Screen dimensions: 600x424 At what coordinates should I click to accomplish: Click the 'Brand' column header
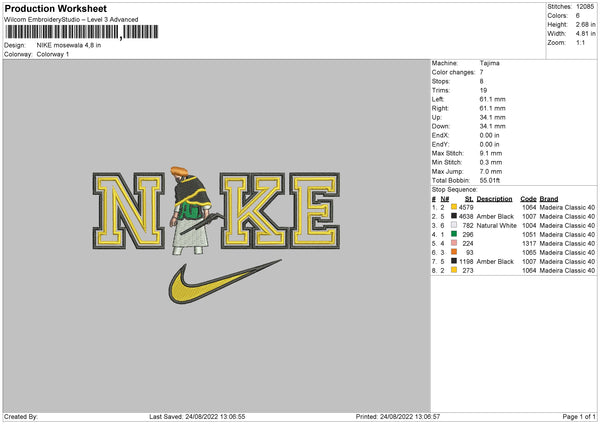click(549, 199)
